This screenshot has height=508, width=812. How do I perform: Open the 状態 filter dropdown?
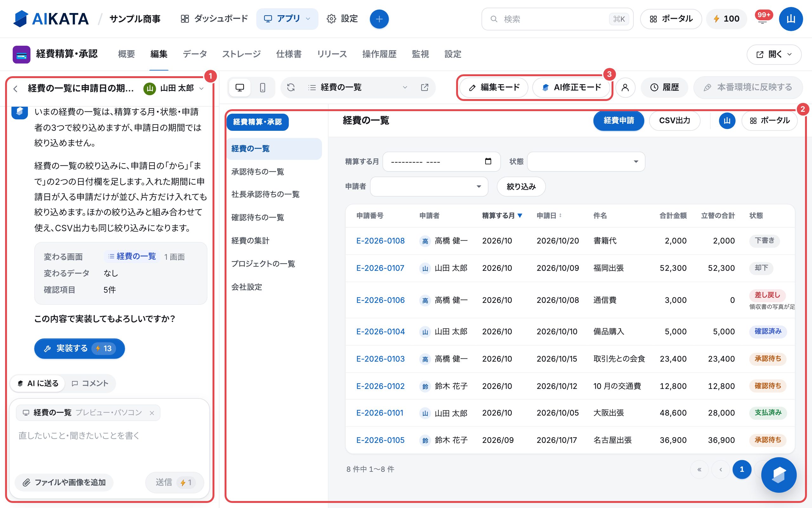click(586, 162)
